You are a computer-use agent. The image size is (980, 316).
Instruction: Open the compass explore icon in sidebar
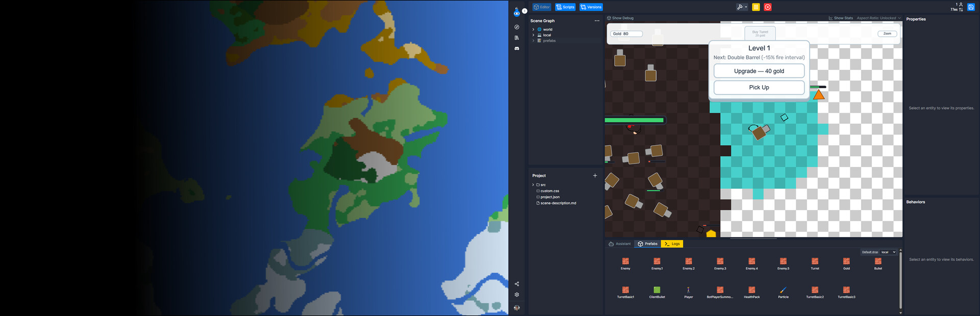click(517, 27)
